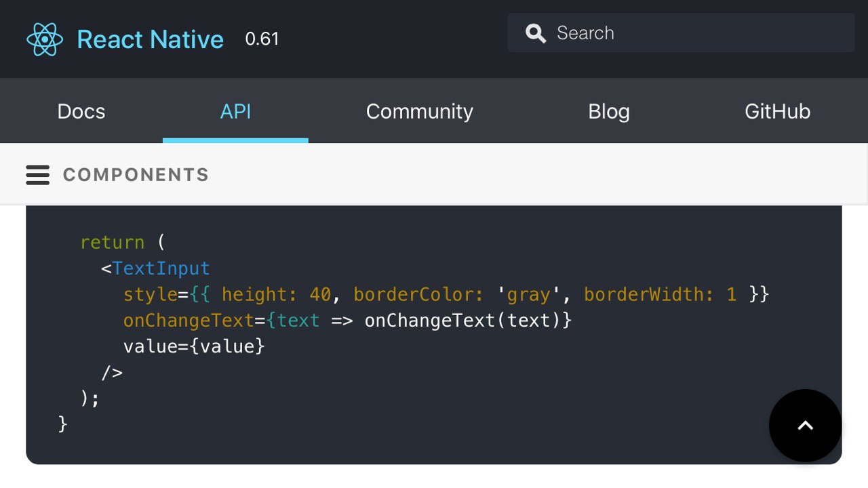The image size is (868, 488).
Task: Click 'borderWidth: 1' in the code
Action: (x=660, y=294)
